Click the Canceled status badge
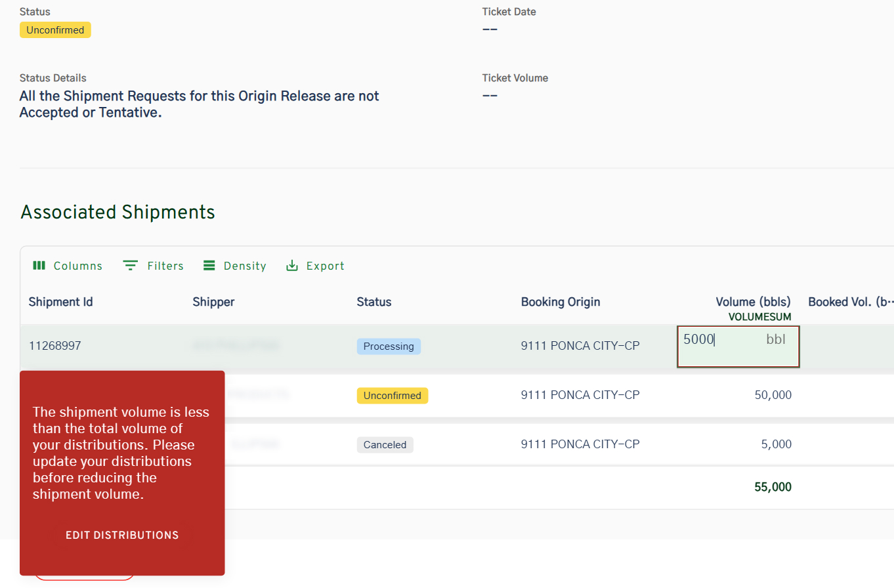 click(385, 445)
